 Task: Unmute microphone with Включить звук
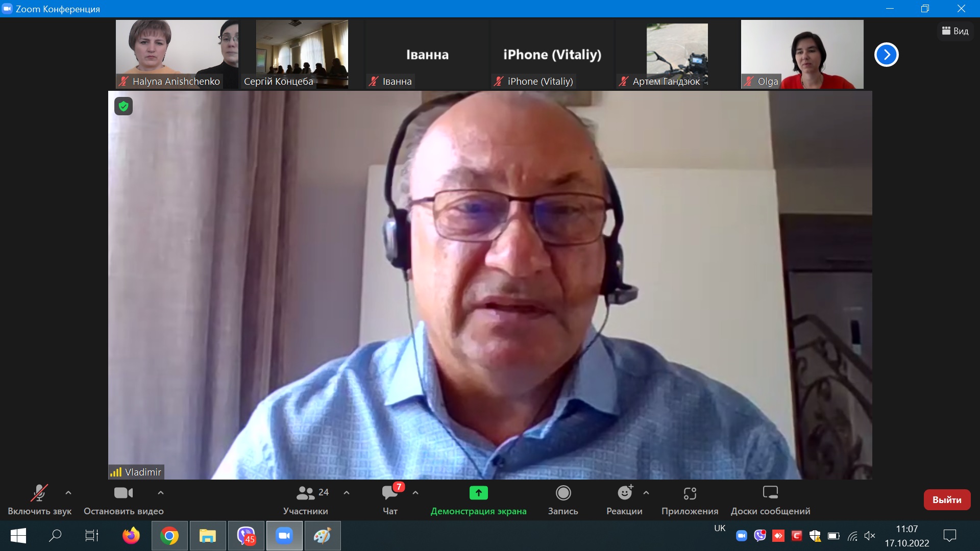click(39, 500)
